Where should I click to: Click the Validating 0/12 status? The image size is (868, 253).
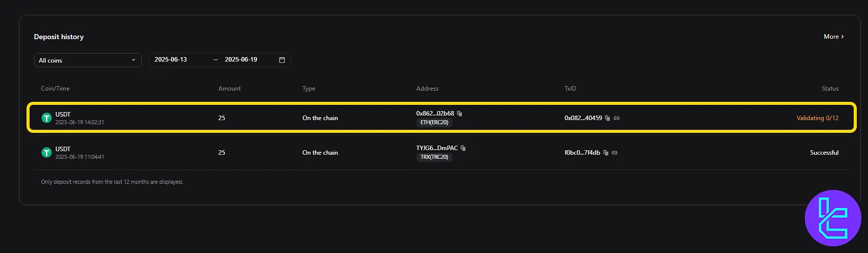tap(818, 118)
